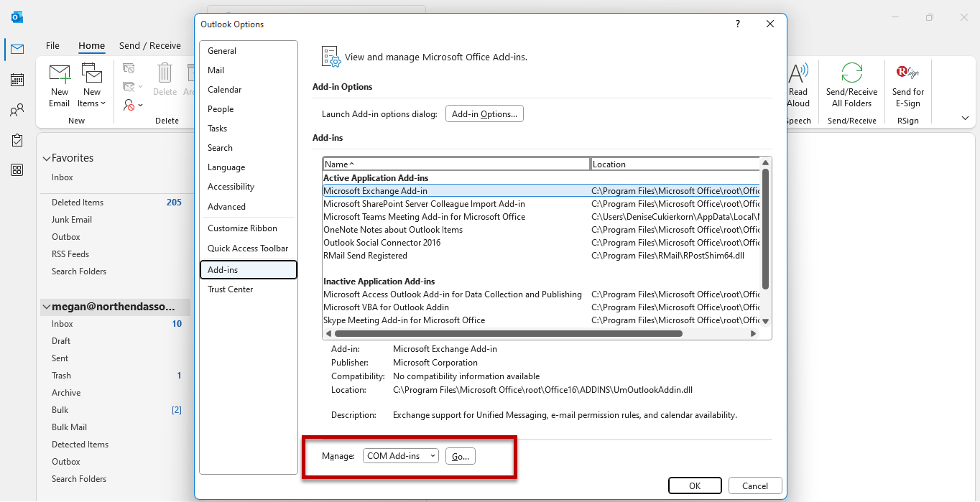This screenshot has height=502, width=980.
Task: Open the Calendar view in Outlook sidebar
Action: [x=17, y=79]
